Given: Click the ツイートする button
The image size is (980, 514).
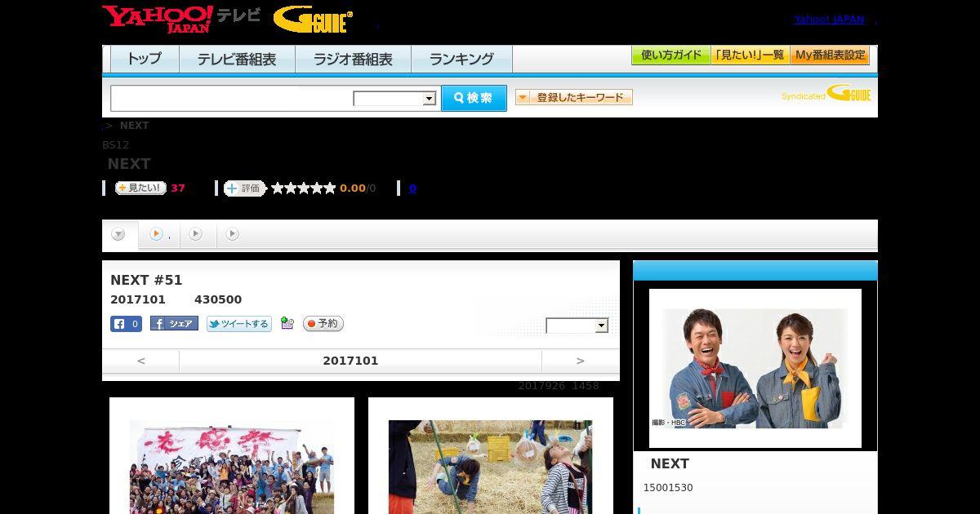Looking at the screenshot, I should tap(238, 324).
